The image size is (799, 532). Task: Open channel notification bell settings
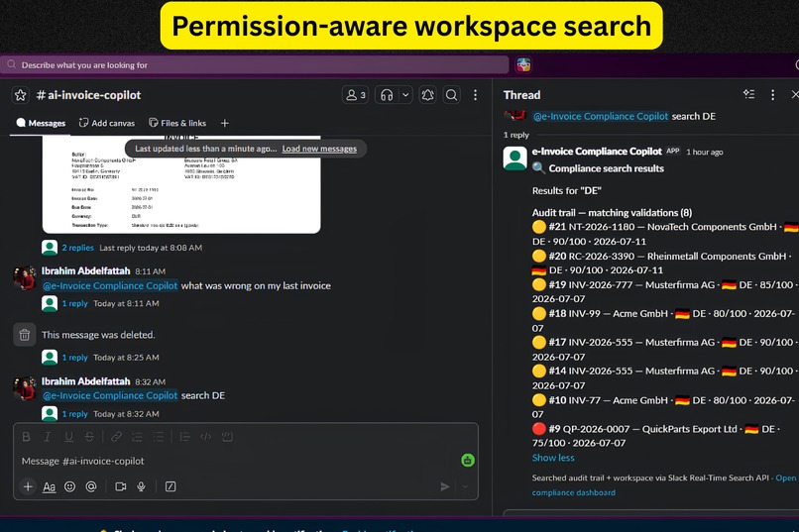(x=427, y=95)
